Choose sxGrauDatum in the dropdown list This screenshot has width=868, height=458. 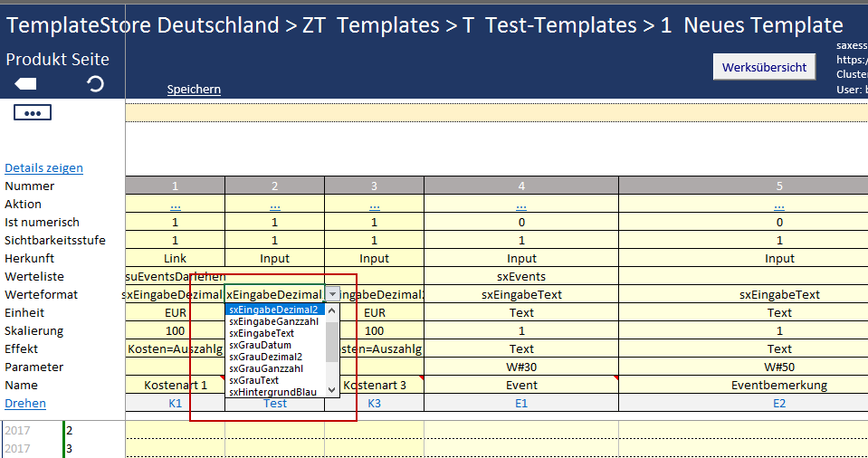click(260, 345)
